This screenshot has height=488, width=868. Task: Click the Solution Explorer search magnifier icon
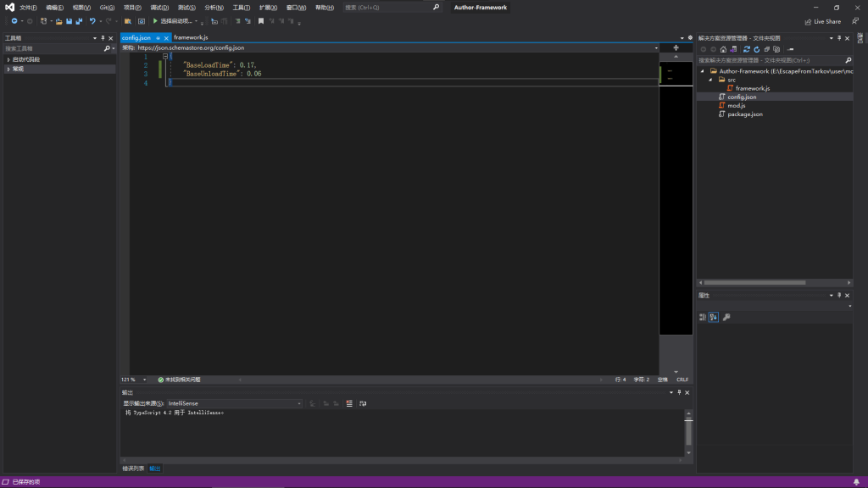point(848,60)
